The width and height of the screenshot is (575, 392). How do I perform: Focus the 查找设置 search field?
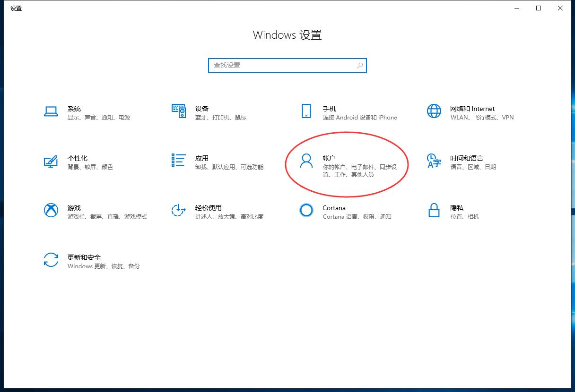pos(287,66)
